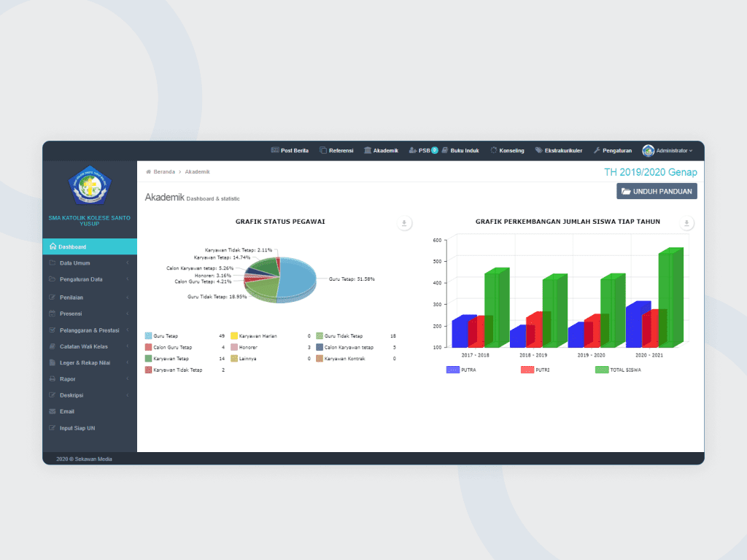Open the Administrator dropdown menu

667,150
